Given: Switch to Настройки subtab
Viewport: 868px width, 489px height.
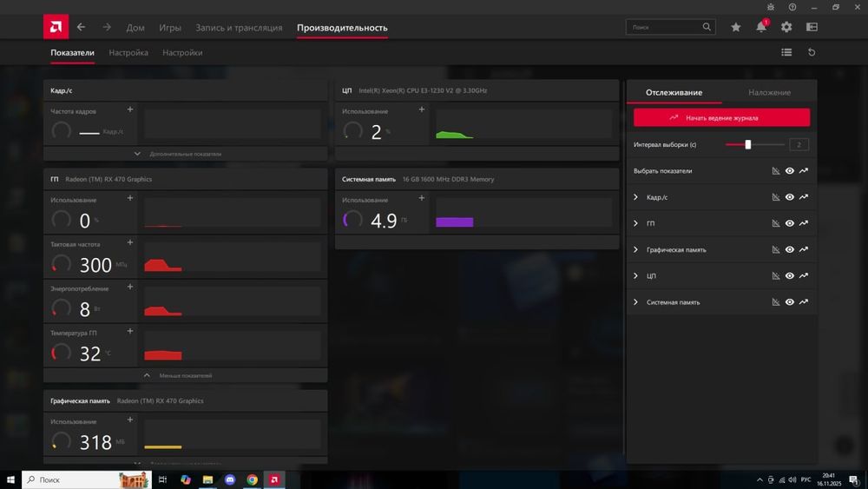Looking at the screenshot, I should (x=182, y=53).
